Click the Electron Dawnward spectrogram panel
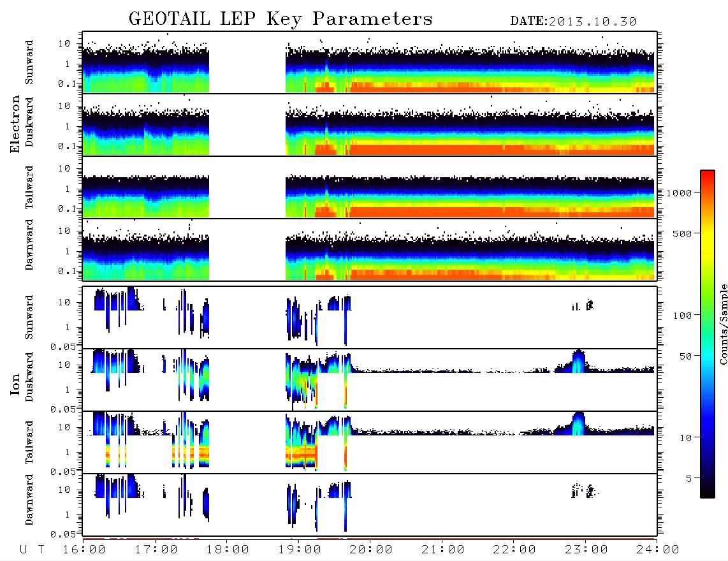Viewport: 728px width, 561px height. click(370, 249)
